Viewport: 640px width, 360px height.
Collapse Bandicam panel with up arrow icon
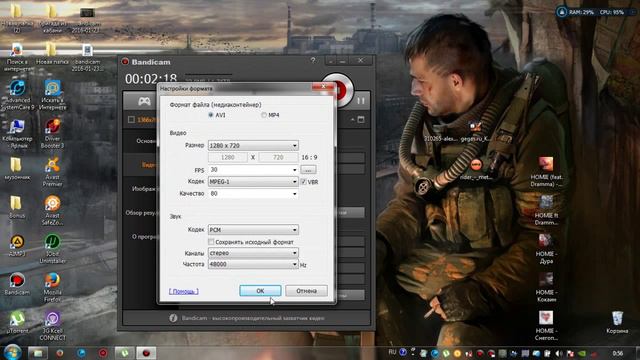point(352,120)
